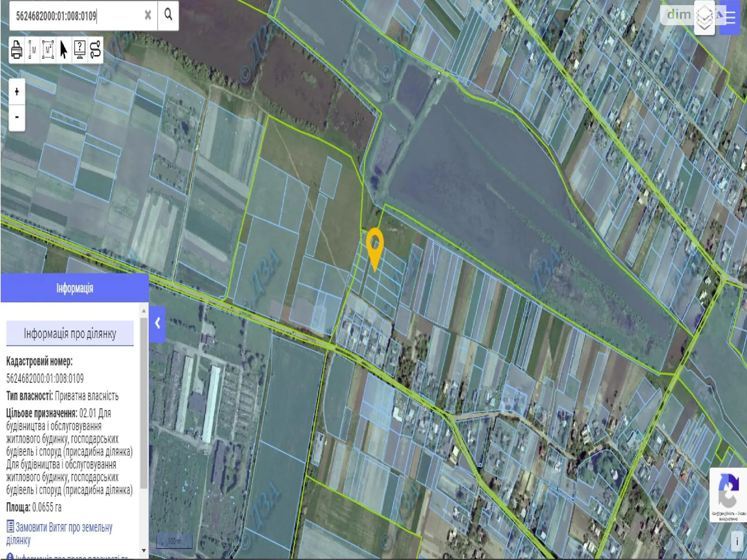Zoom out the map with minus button
The width and height of the screenshot is (747, 560).
pos(17,117)
